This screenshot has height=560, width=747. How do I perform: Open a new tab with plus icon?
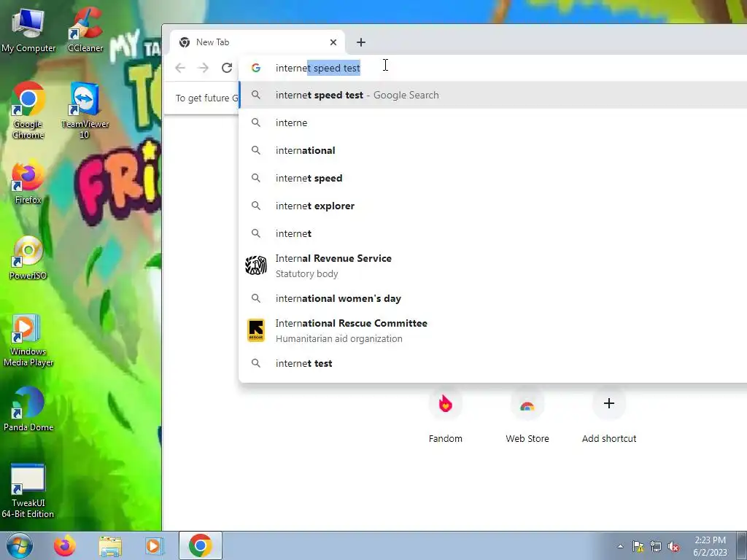[x=361, y=42]
